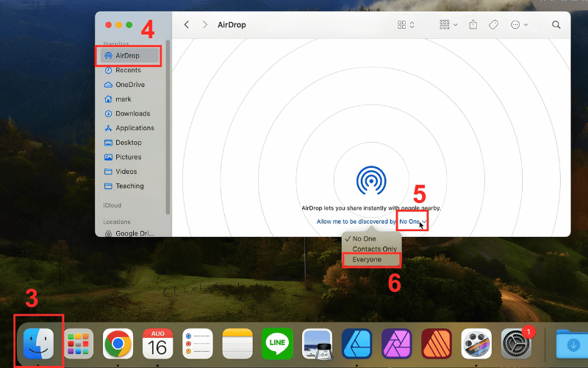Screen dimensions: 588x368
Task: Click the Share toolbar icon in Finder
Action: tap(473, 25)
